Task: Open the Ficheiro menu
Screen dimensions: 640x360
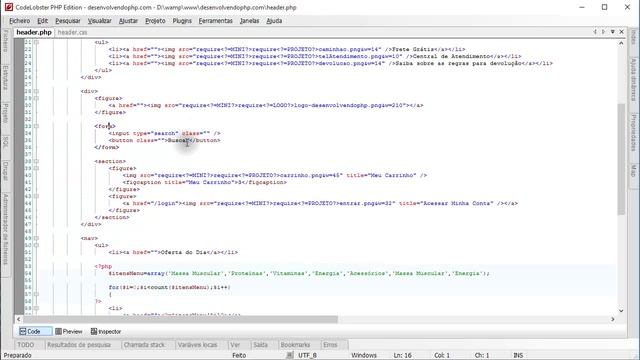Action: (20, 21)
